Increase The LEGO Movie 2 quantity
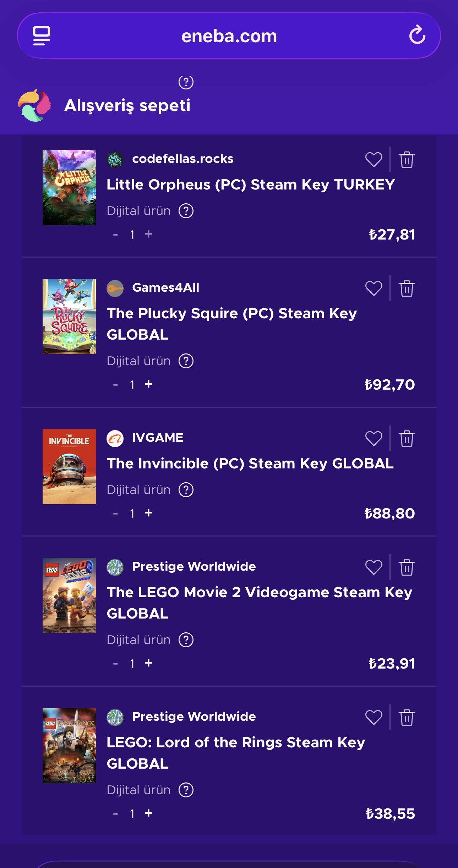This screenshot has height=868, width=458. tap(148, 663)
